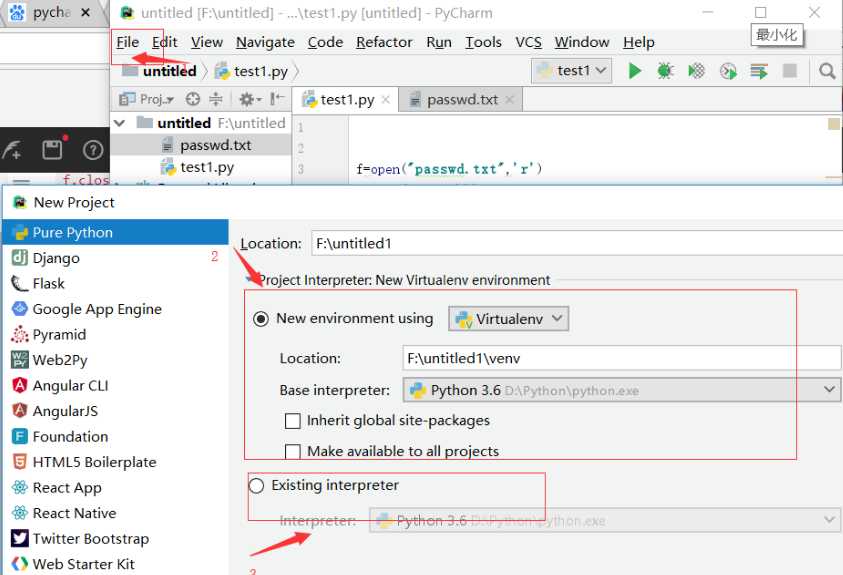
Task: Open the Help menu
Action: (639, 42)
